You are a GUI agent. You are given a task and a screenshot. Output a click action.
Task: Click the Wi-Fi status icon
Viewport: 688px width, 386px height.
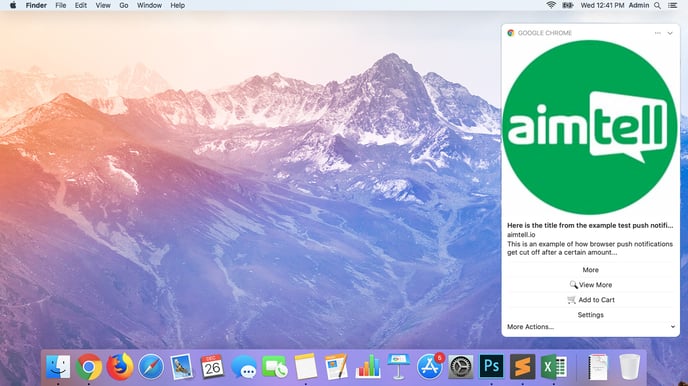[x=551, y=5]
